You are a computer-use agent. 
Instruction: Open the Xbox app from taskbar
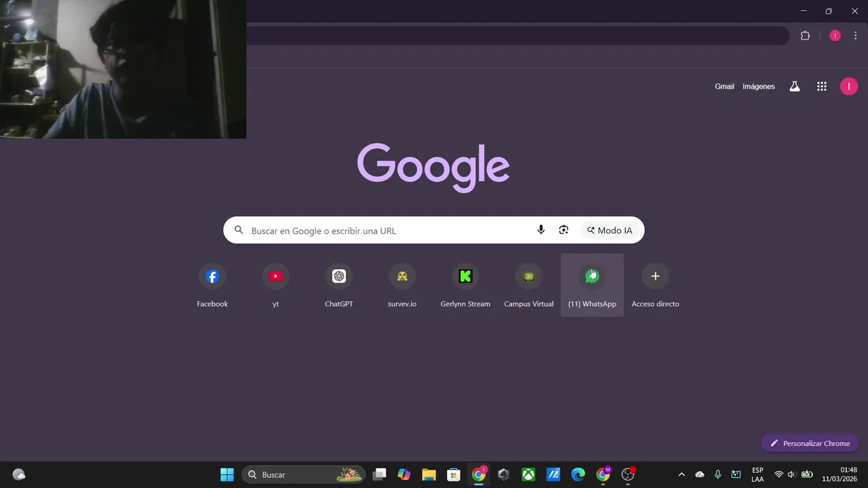point(528,474)
